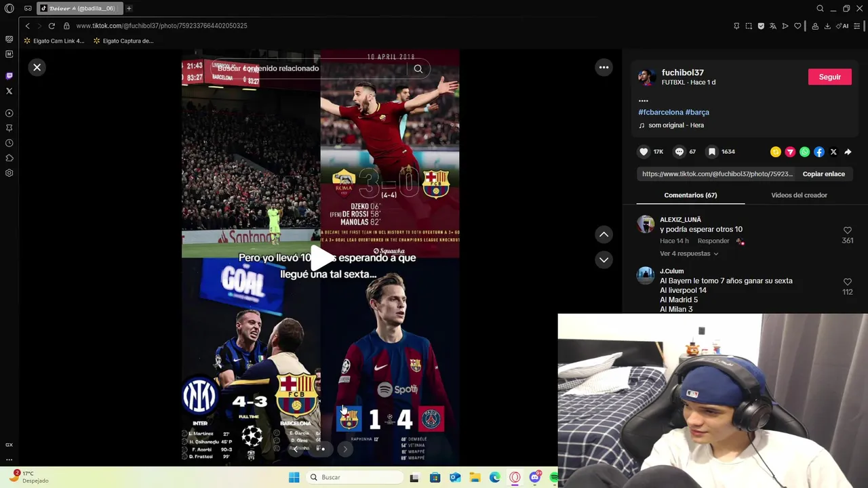868x488 pixels.
Task: Take a snapshot from the address bar
Action: 749,26
